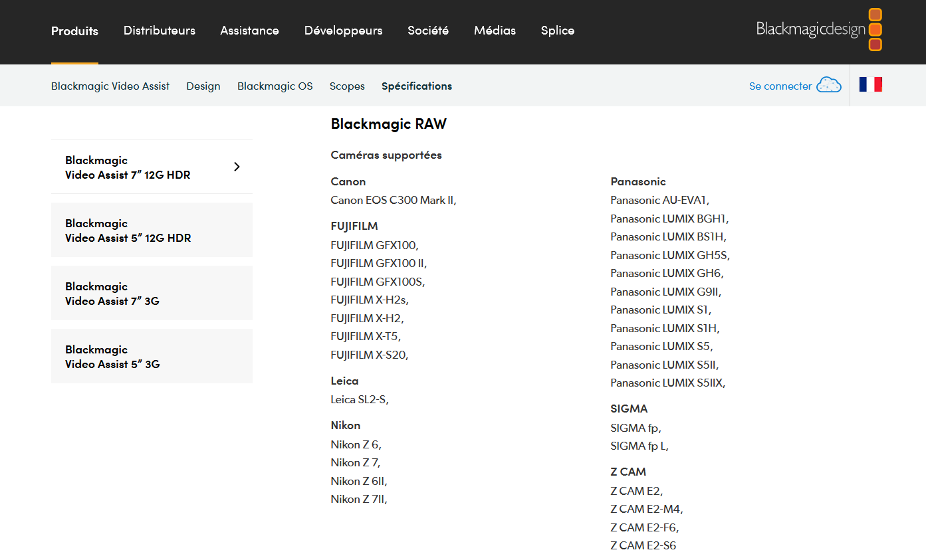Image resolution: width=926 pixels, height=560 pixels.
Task: Click the Blackmagic Design logo
Action: point(819,30)
